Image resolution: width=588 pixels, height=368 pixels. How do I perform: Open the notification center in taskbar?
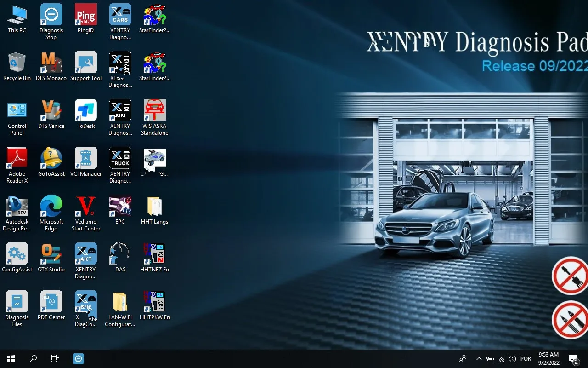(573, 359)
